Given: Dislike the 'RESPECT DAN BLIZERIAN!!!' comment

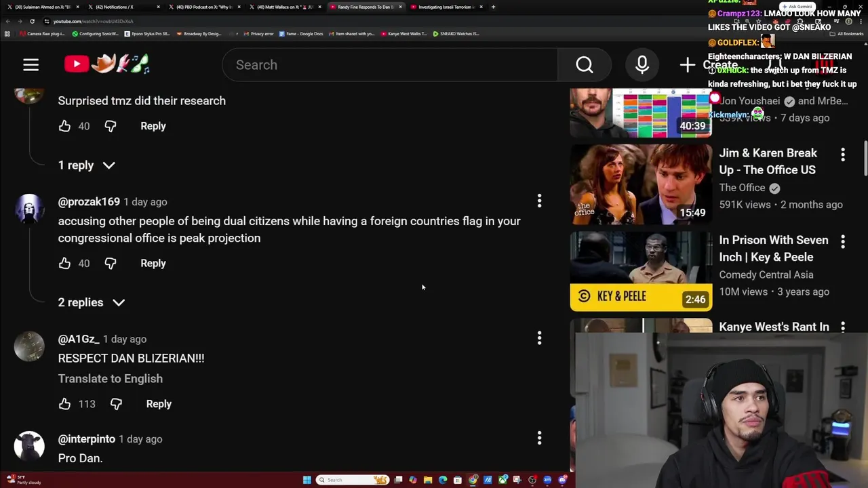Looking at the screenshot, I should coord(116,404).
